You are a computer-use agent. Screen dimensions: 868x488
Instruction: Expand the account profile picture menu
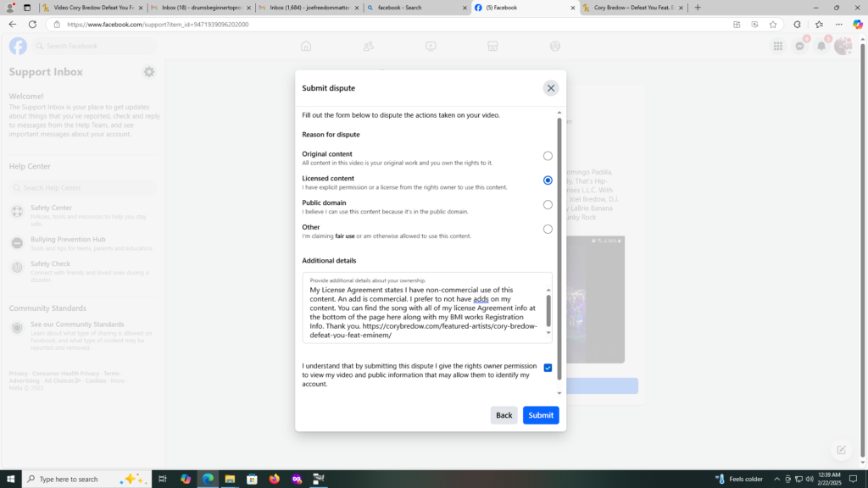pos(842,47)
